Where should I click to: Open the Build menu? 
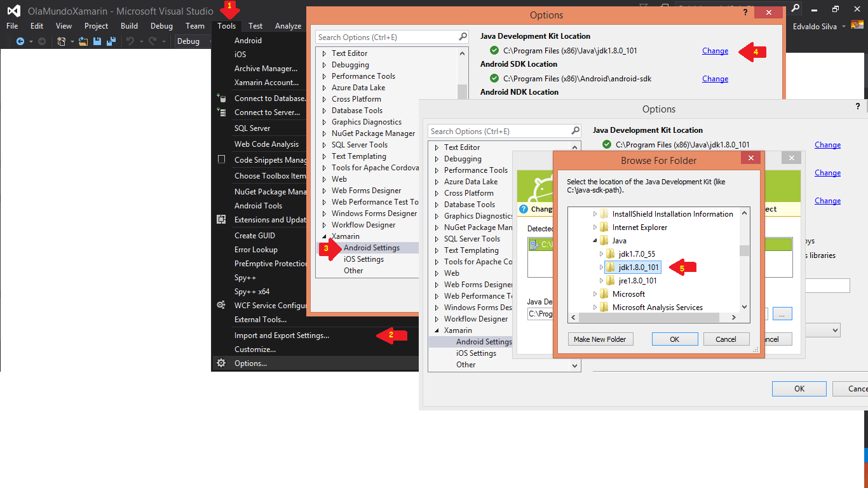click(x=129, y=26)
